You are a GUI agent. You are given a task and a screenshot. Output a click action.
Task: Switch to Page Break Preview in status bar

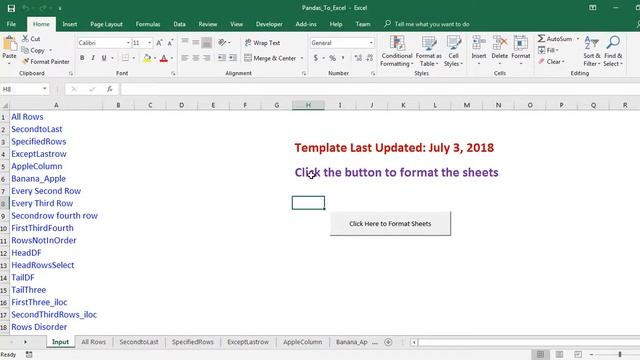[578, 354]
